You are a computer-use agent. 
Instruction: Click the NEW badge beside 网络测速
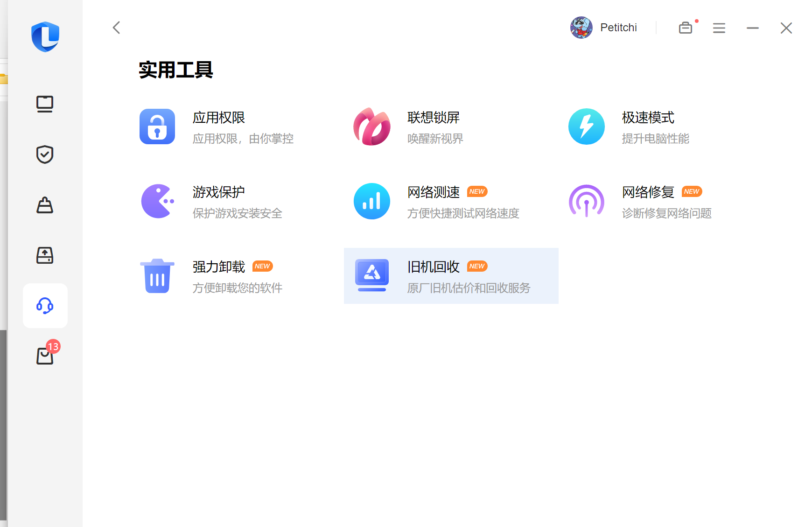click(x=477, y=191)
